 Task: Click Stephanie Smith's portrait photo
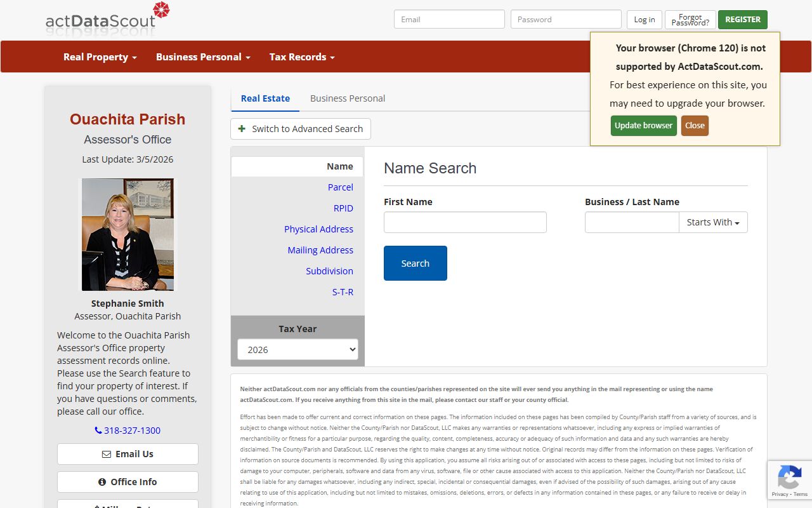coord(128,234)
